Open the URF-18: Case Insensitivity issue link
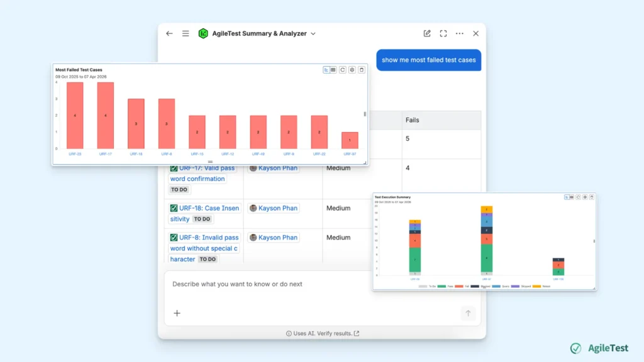 tap(204, 214)
